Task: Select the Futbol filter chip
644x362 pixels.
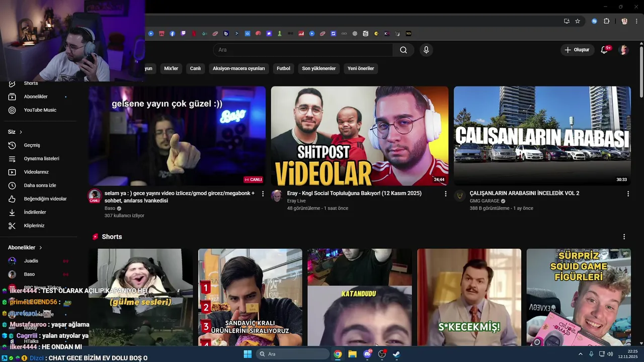Action: point(283,68)
